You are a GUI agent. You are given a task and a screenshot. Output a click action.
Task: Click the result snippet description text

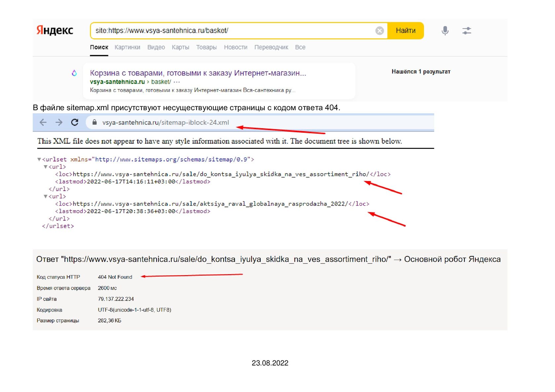pos(193,90)
